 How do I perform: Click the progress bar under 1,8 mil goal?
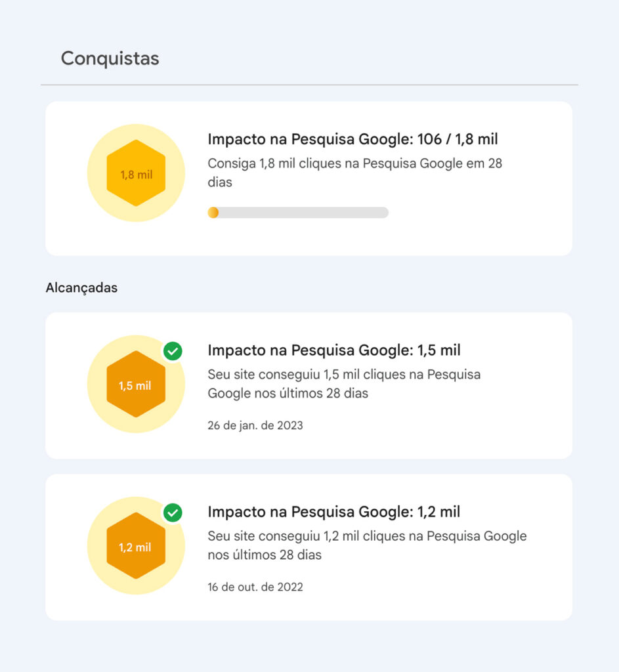coord(299,213)
